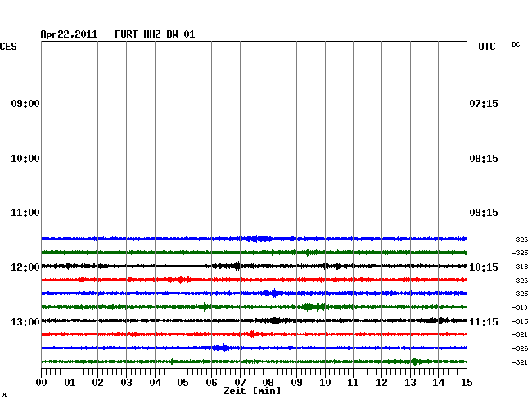Click minute tick label "00"
Viewport: 532px width, 404px height.
(42, 383)
